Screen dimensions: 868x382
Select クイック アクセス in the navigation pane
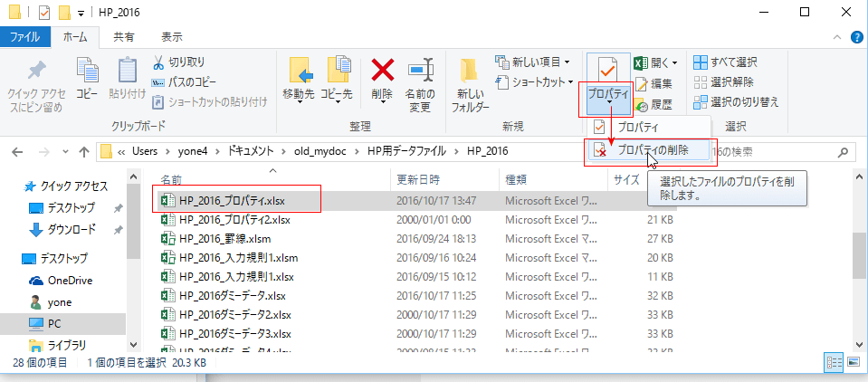pyautogui.click(x=65, y=186)
